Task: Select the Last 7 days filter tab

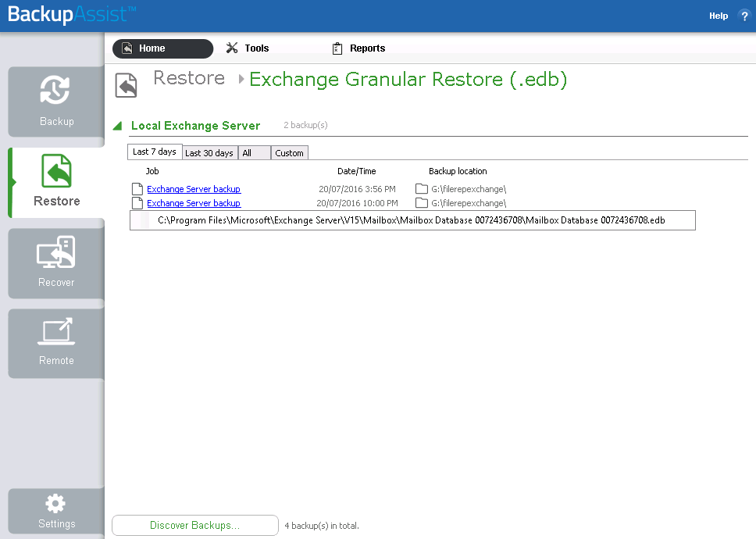Action: (155, 152)
